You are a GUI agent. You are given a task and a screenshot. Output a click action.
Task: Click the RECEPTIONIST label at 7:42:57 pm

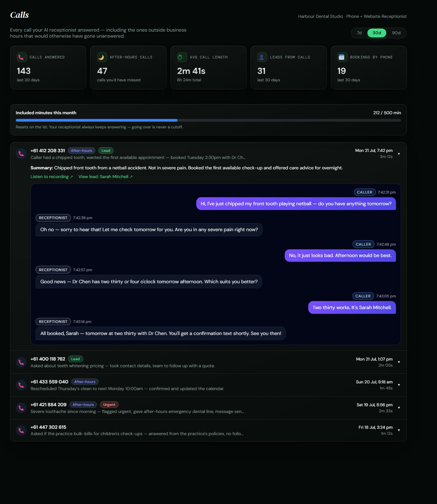coord(53,270)
